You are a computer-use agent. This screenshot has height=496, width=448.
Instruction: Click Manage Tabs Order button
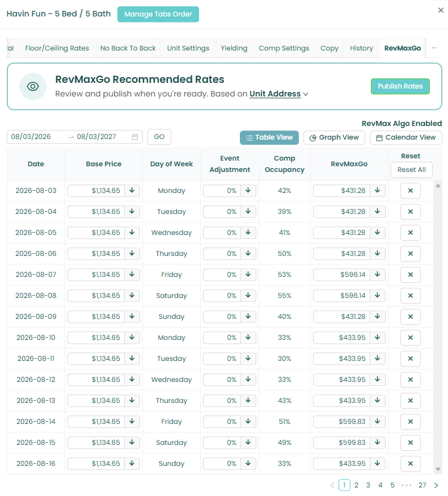pyautogui.click(x=158, y=14)
